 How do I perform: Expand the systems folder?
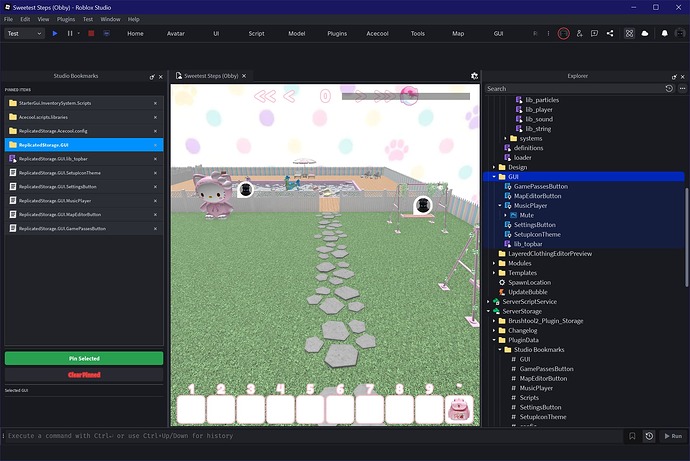(506, 139)
